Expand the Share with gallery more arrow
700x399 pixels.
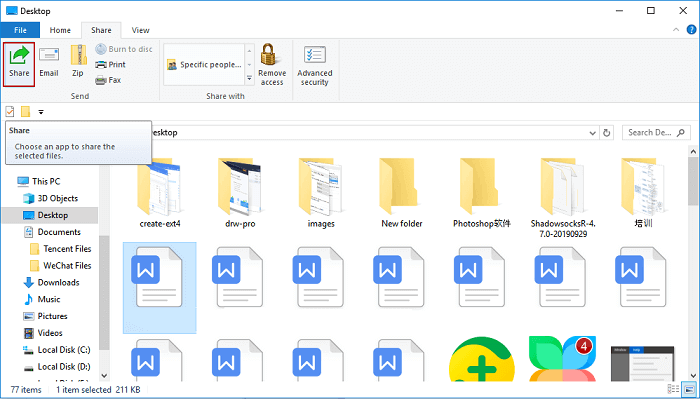tap(250, 79)
